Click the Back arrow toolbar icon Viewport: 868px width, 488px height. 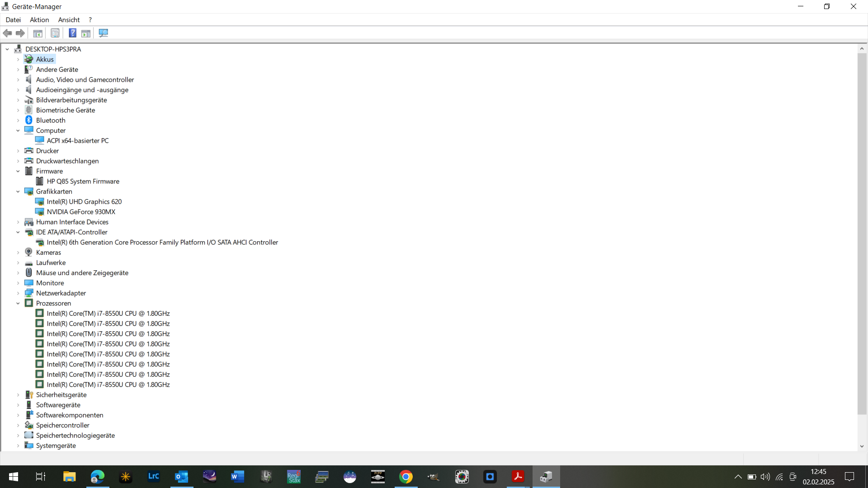coord(7,33)
